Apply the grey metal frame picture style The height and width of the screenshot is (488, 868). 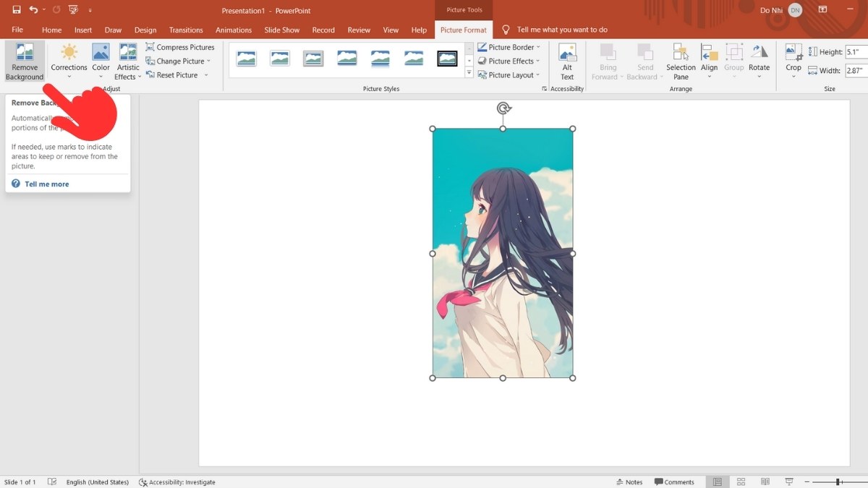tap(313, 59)
